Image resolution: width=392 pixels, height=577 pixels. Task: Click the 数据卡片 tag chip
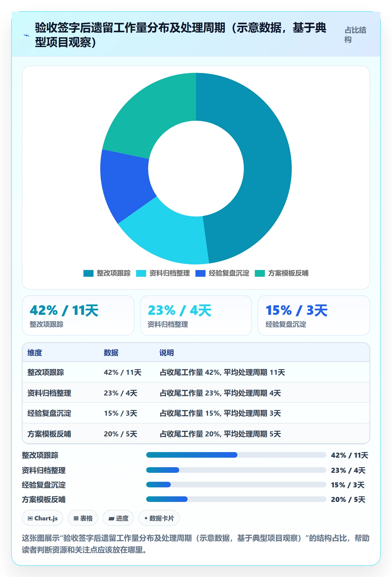[159, 518]
